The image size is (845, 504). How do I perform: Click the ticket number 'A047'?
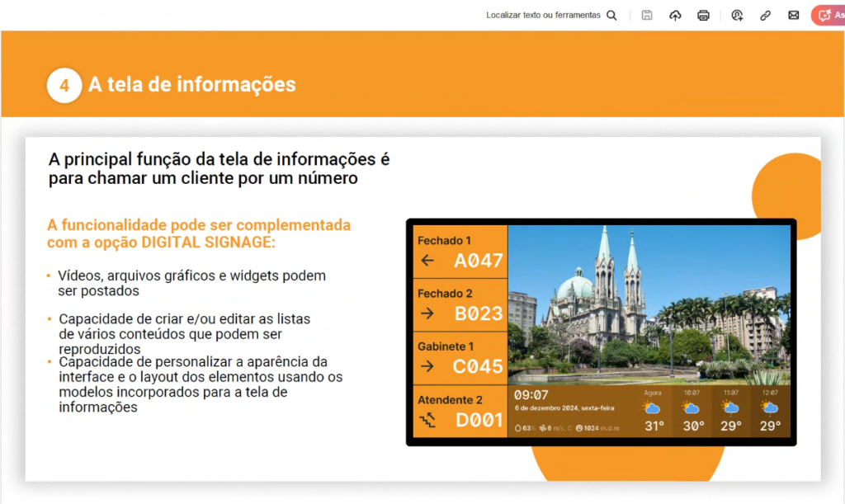pos(479,261)
